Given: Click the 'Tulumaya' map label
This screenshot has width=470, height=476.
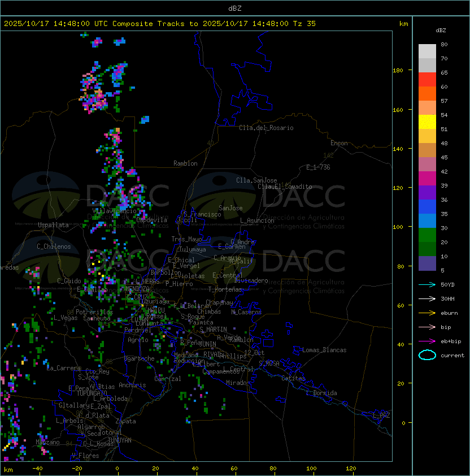Looking at the screenshot, I should tap(193, 249).
